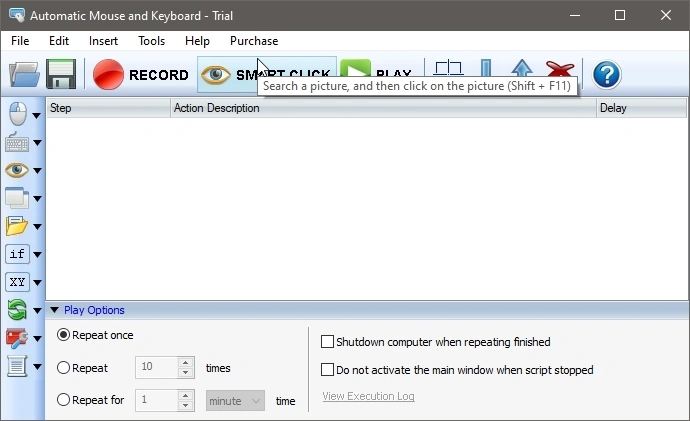
Task: Open the minute time unit combo box
Action: coord(235,401)
